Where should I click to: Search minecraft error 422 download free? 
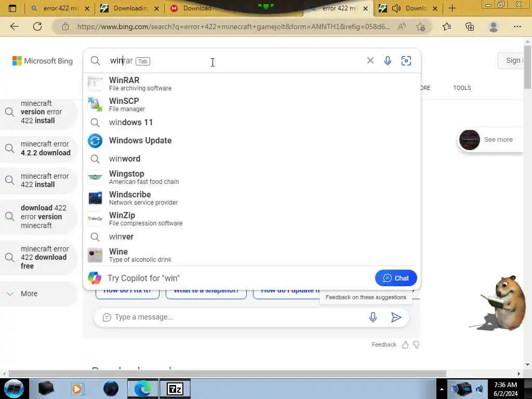pyautogui.click(x=38, y=257)
